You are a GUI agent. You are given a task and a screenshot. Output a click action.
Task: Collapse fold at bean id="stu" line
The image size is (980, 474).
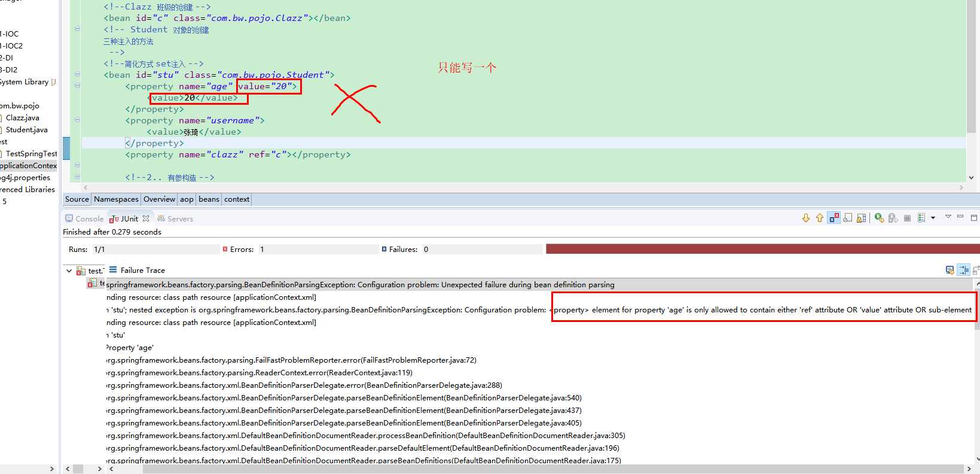pos(77,74)
